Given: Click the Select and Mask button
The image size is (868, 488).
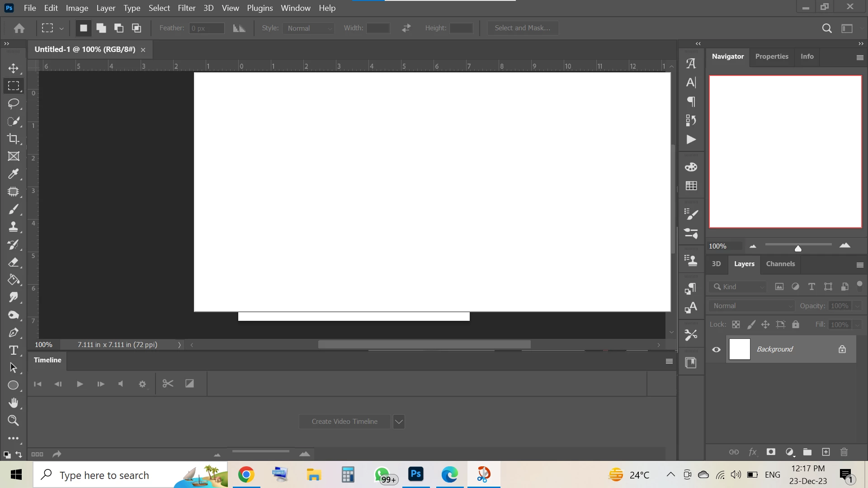Looking at the screenshot, I should 522,28.
